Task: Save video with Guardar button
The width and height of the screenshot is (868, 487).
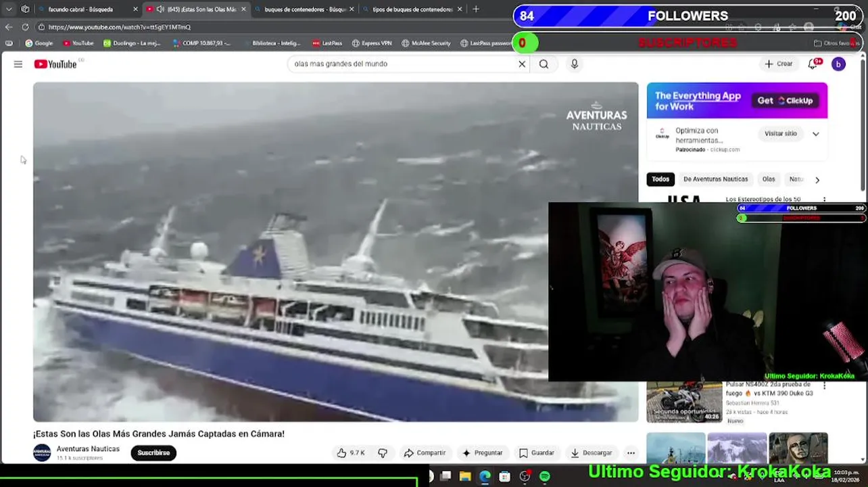Action: pos(537,453)
